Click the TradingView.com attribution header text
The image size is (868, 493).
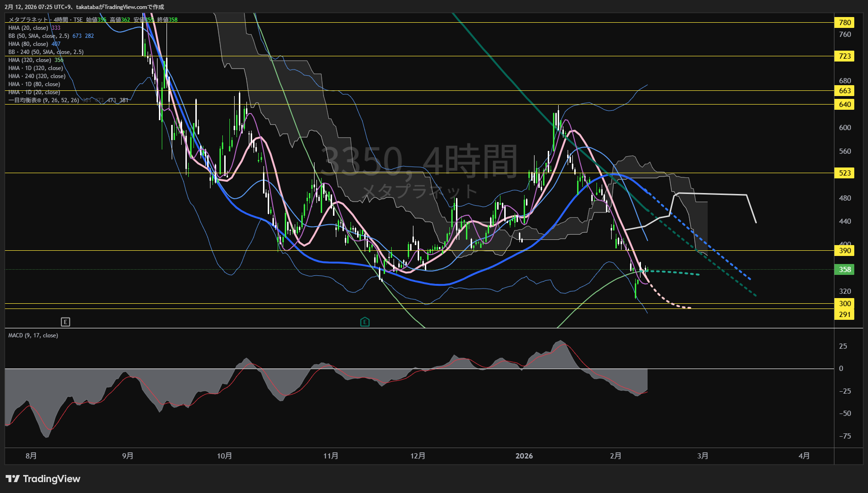pos(85,7)
